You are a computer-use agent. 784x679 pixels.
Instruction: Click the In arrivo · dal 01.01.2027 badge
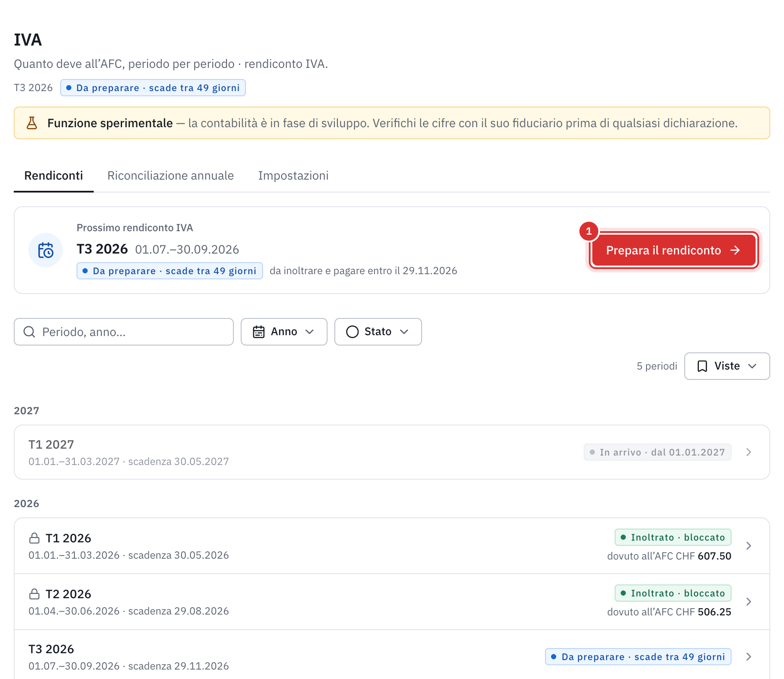(658, 452)
